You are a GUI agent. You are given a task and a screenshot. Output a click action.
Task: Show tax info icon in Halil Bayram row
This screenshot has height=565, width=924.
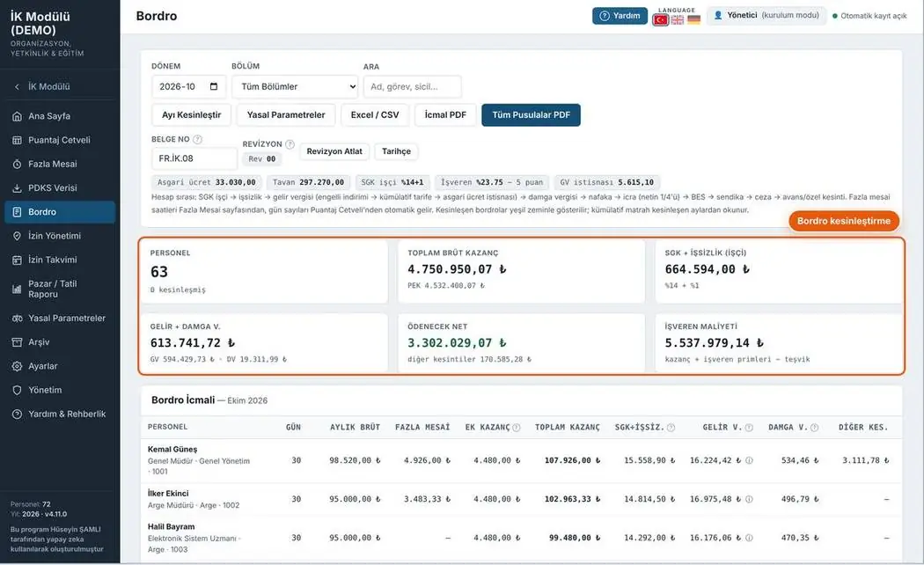(x=749, y=538)
